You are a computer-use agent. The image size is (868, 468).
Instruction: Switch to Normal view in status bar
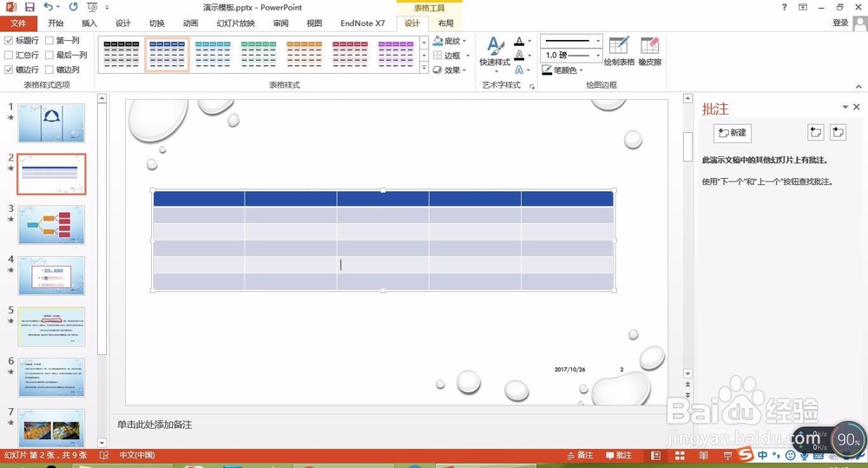[656, 455]
